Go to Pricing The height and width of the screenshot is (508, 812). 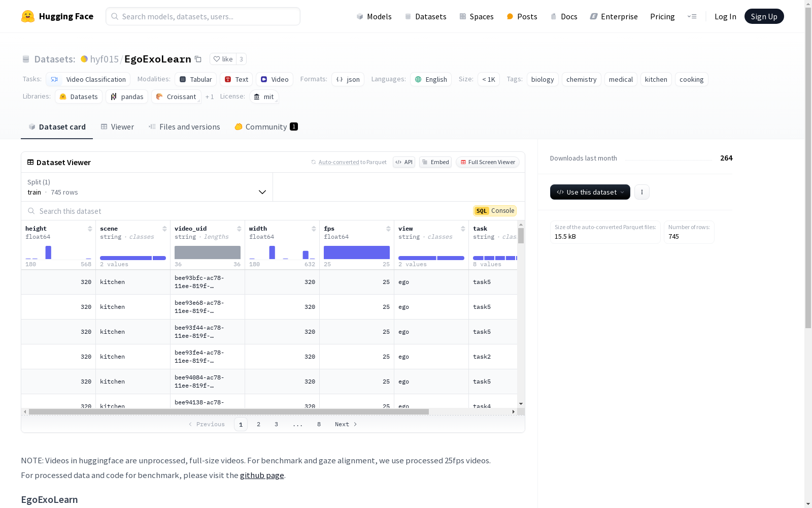[662, 16]
